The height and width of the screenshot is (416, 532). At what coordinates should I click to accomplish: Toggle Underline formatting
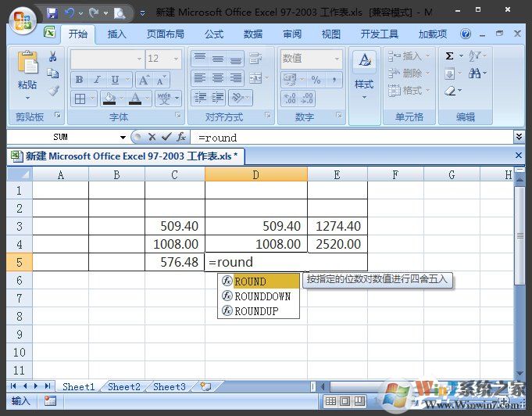(115, 80)
